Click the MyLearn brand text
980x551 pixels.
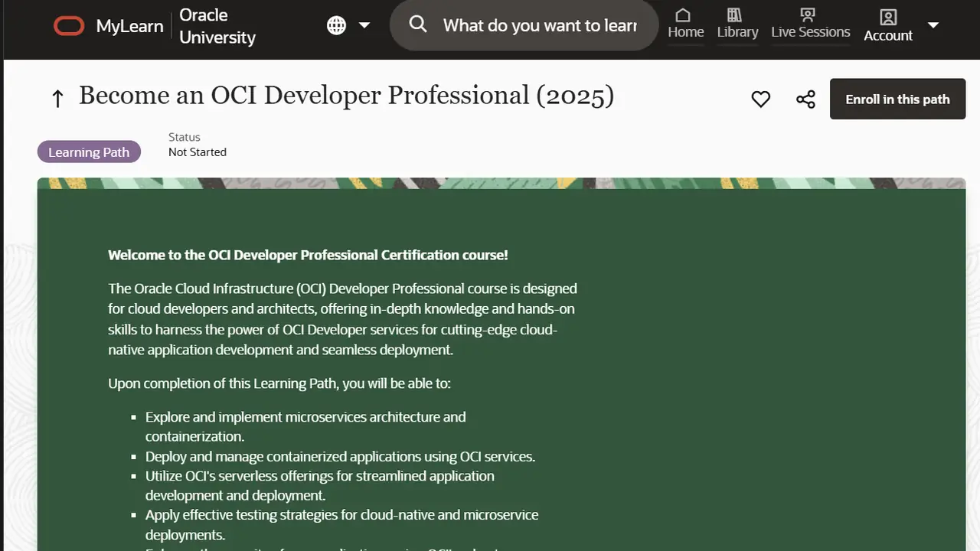click(129, 26)
